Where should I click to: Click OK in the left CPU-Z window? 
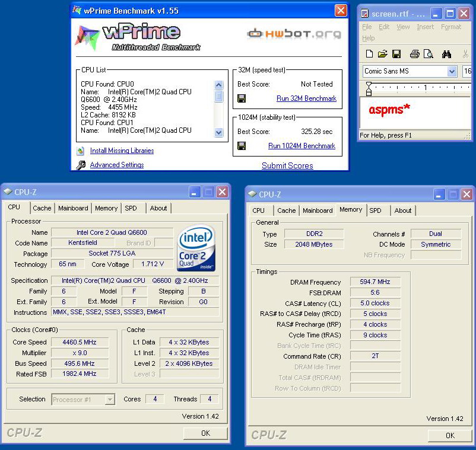click(x=205, y=433)
